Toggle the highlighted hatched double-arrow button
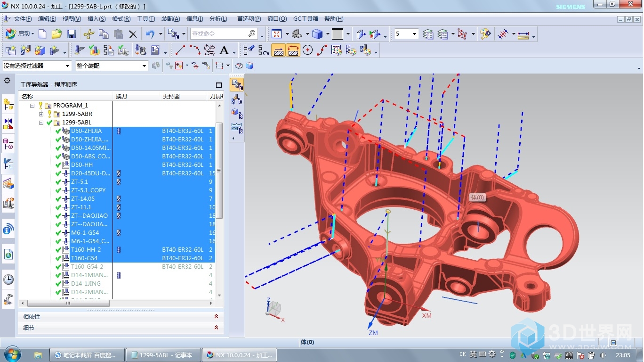This screenshot has width=644, height=362. tap(293, 50)
